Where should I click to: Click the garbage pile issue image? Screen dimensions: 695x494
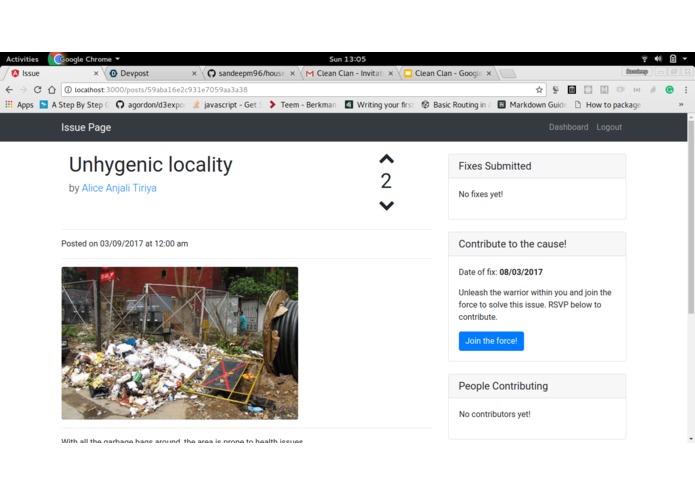click(180, 343)
